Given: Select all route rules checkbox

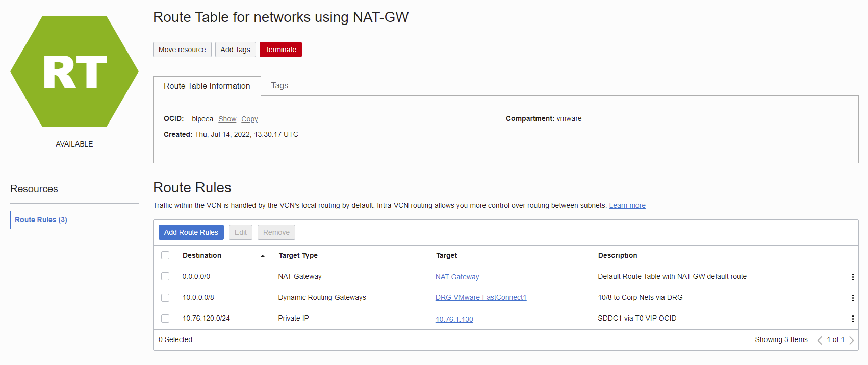Looking at the screenshot, I should (x=165, y=255).
